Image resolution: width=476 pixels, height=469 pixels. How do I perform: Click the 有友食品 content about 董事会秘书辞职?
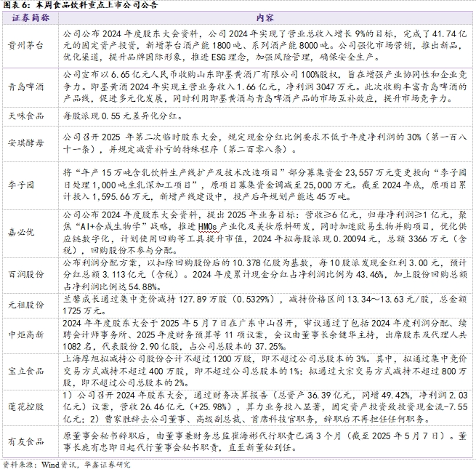(x=265, y=441)
